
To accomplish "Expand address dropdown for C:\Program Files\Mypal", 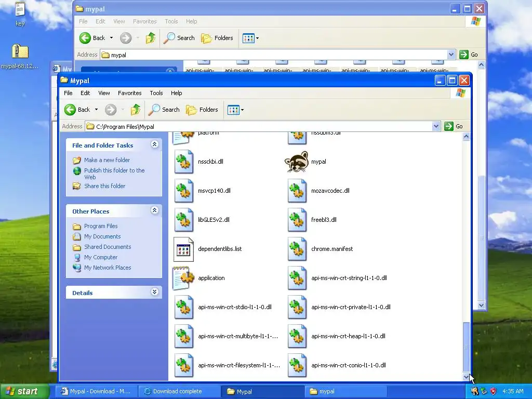I will click(436, 127).
